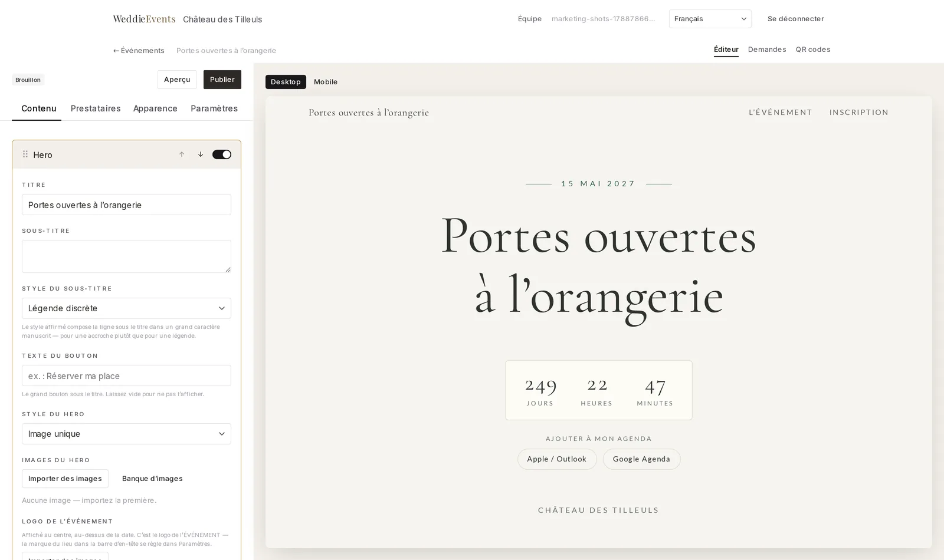The width and height of the screenshot is (944, 560).
Task: Go back to Événements list
Action: tap(139, 51)
